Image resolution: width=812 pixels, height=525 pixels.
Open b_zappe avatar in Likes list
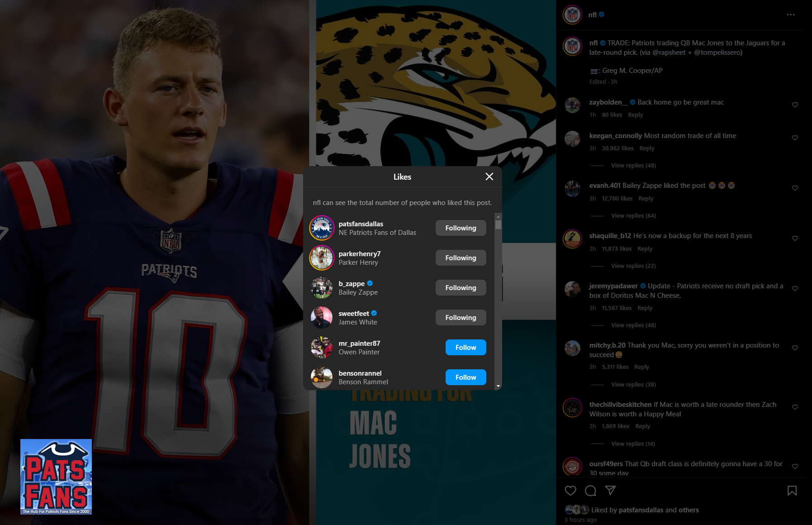[322, 287]
